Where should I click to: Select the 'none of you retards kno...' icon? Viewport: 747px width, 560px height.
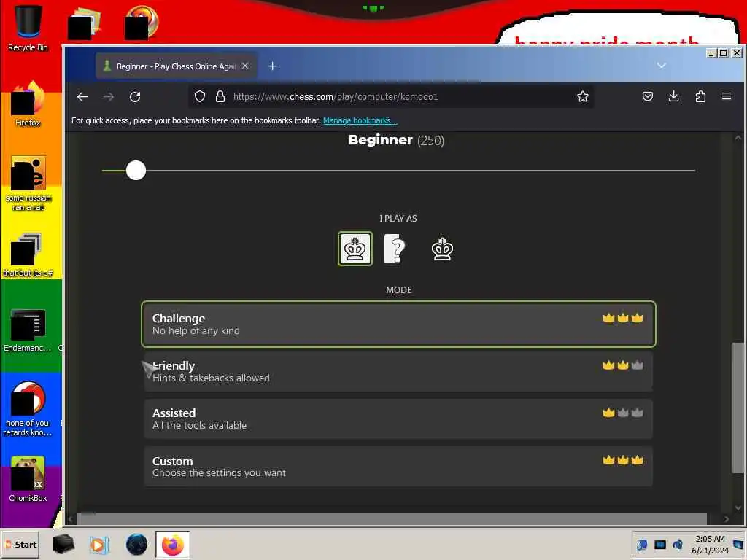point(28,408)
